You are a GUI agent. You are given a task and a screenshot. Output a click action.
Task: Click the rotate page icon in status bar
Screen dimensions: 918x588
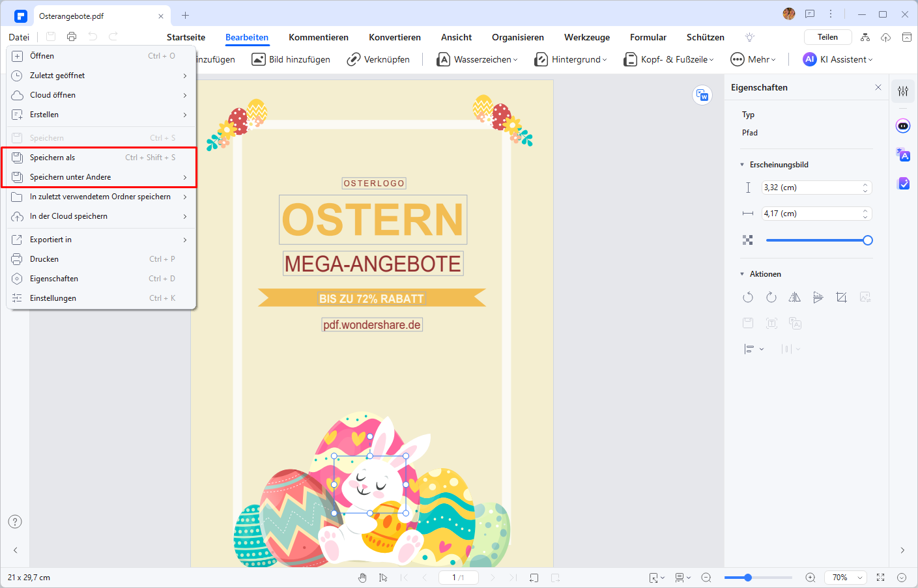click(x=534, y=578)
